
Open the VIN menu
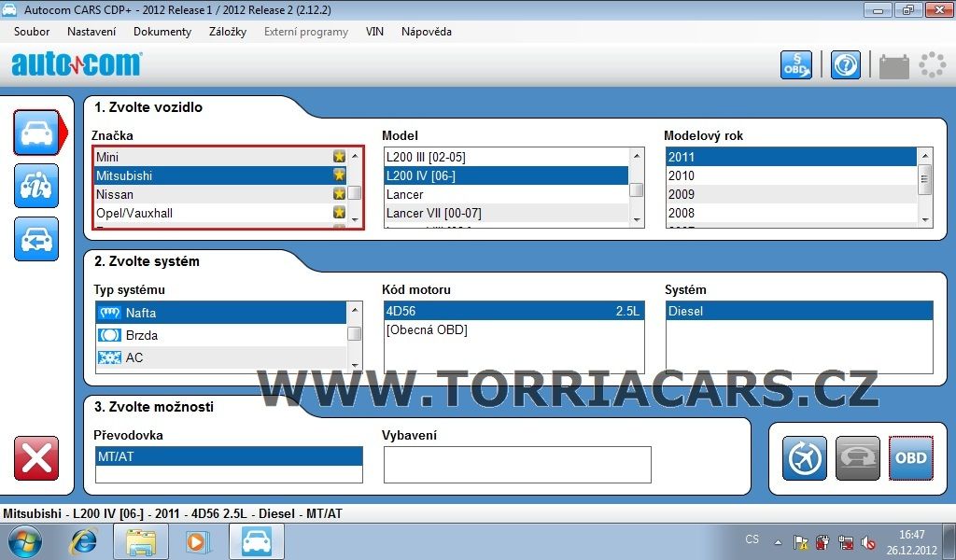(374, 32)
